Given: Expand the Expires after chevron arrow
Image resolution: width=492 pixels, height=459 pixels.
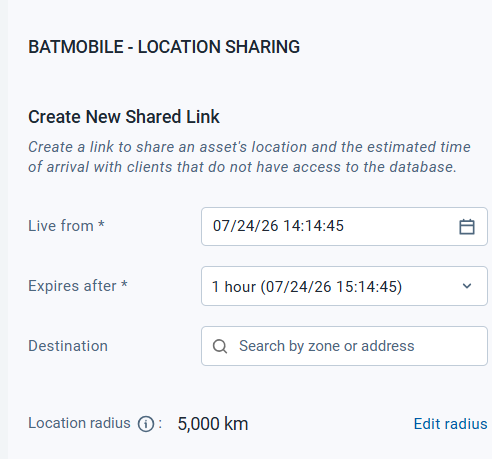Looking at the screenshot, I should click(467, 286).
